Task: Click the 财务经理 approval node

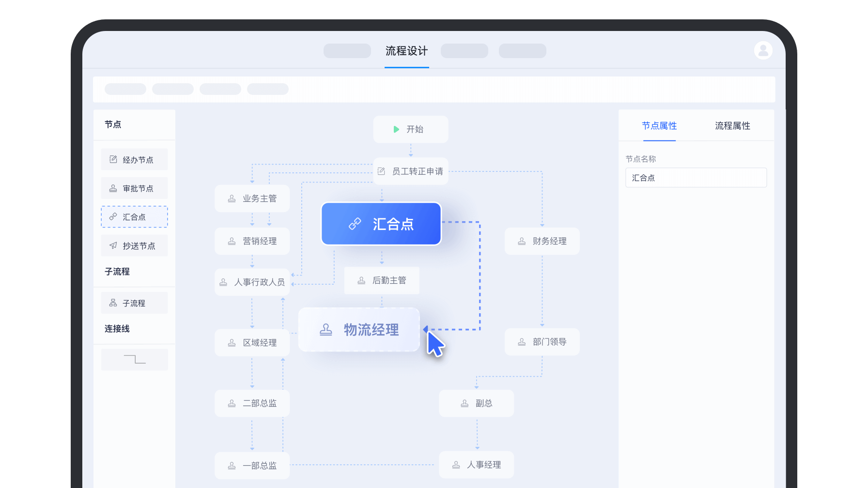Action: pos(542,241)
